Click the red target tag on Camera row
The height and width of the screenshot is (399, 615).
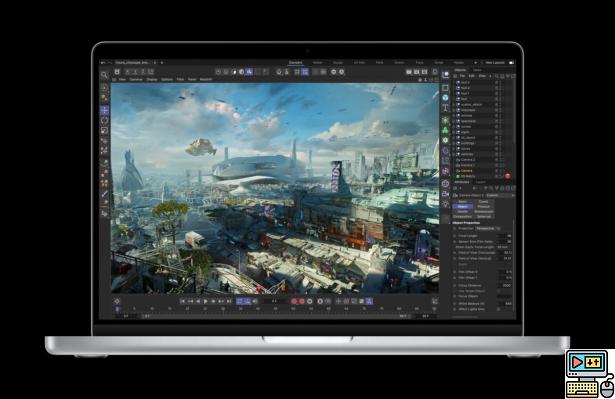click(x=508, y=176)
